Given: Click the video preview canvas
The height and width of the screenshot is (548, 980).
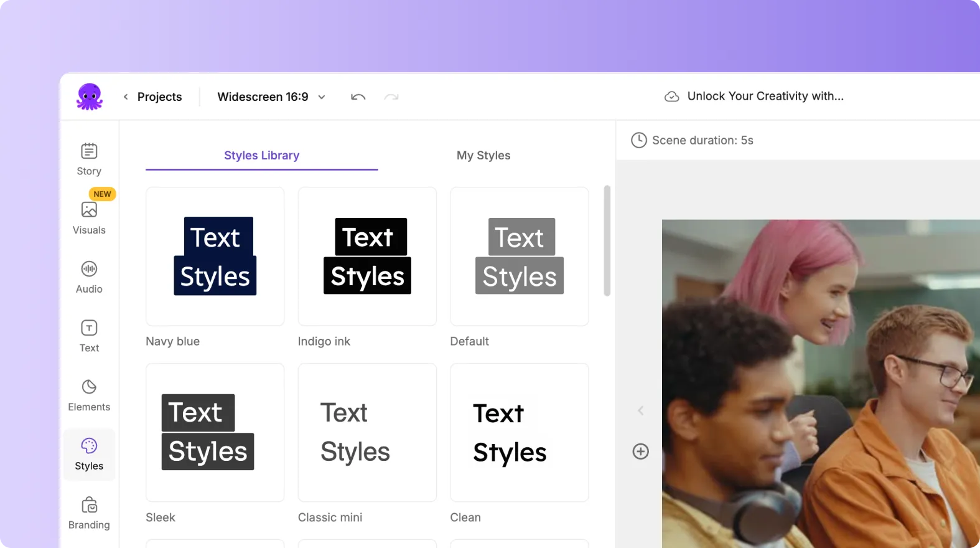Looking at the screenshot, I should tap(821, 384).
